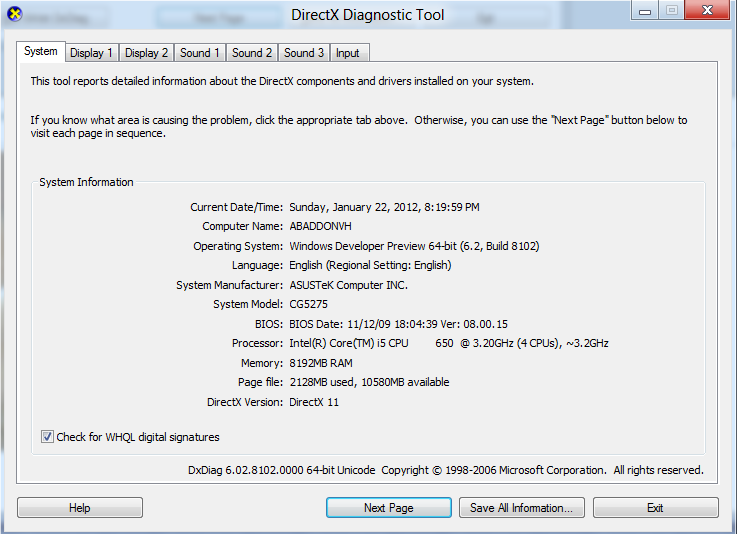Screen dimensions: 738x534
Task: Open the Display 2 tab
Action: point(147,53)
